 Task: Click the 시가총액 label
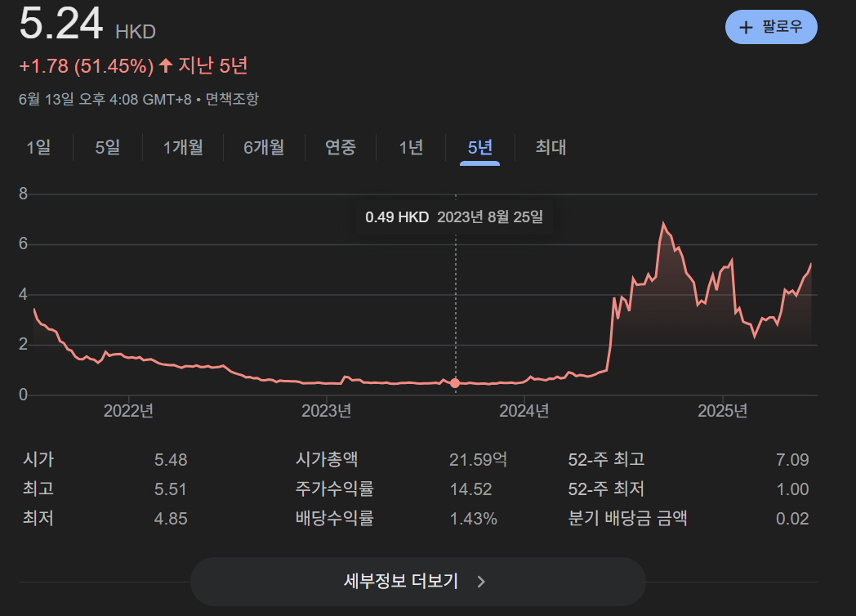pyautogui.click(x=327, y=459)
